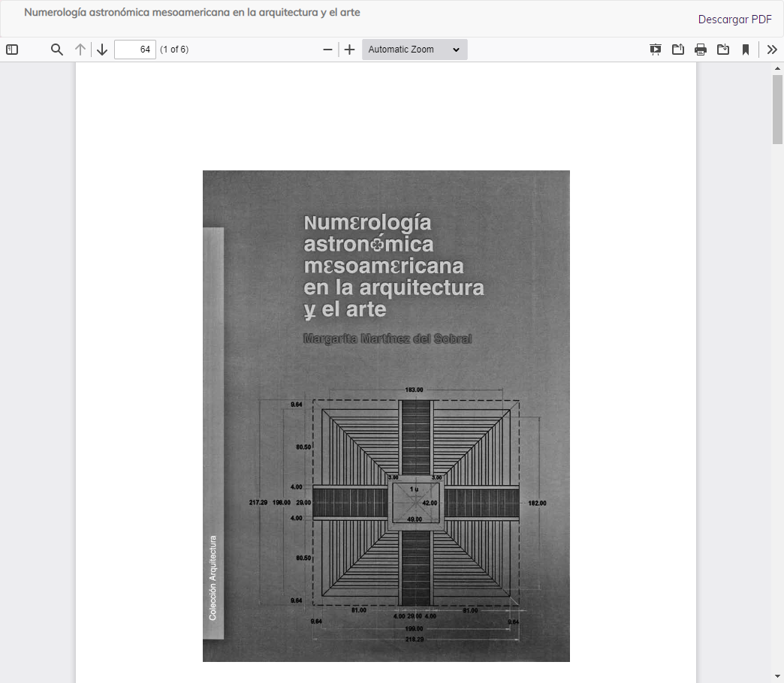Download the PDF via toolbar icon
Viewport: 784px width, 683px height.
click(723, 50)
